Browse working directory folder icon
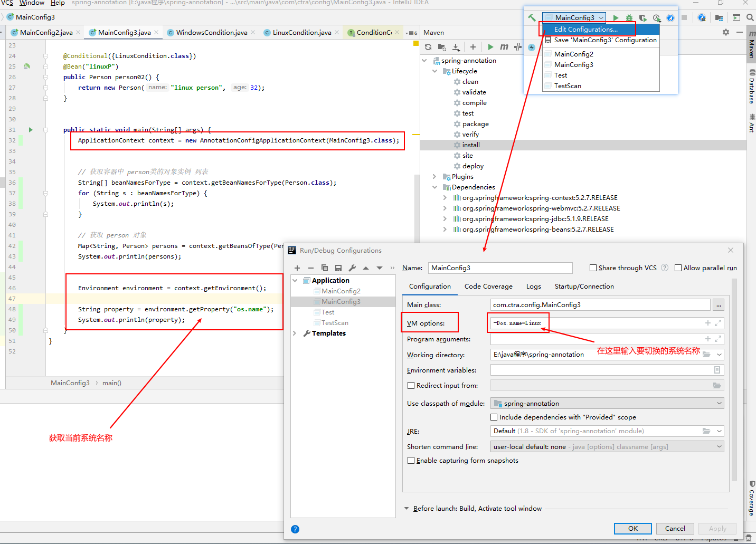The width and height of the screenshot is (756, 544). click(x=706, y=355)
